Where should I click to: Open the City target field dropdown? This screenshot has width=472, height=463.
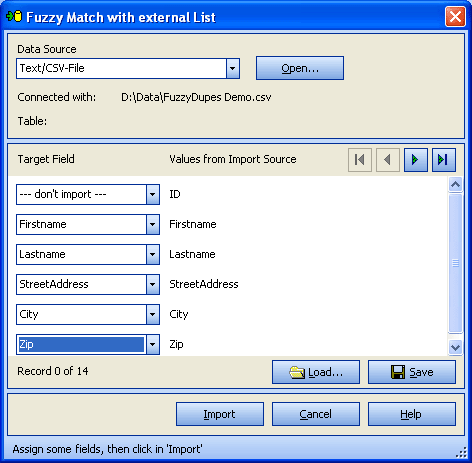[x=153, y=314]
